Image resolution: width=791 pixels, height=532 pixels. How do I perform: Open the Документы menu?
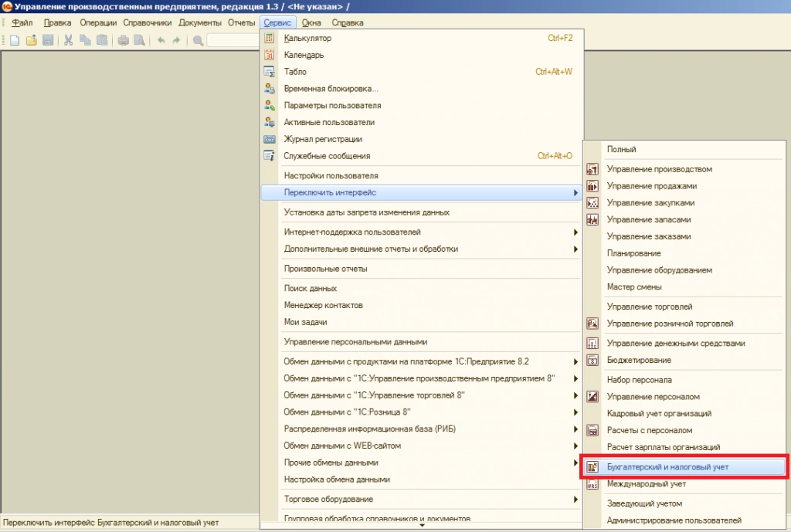tap(200, 22)
